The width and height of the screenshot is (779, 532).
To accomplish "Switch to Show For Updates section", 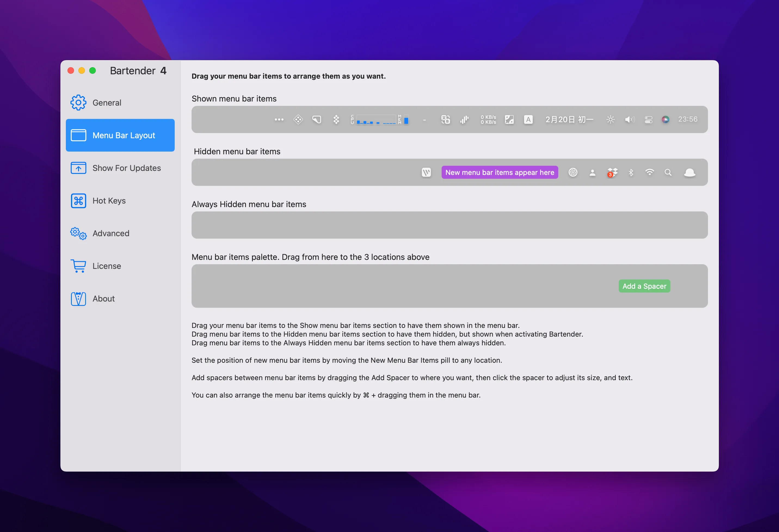I will tap(126, 168).
